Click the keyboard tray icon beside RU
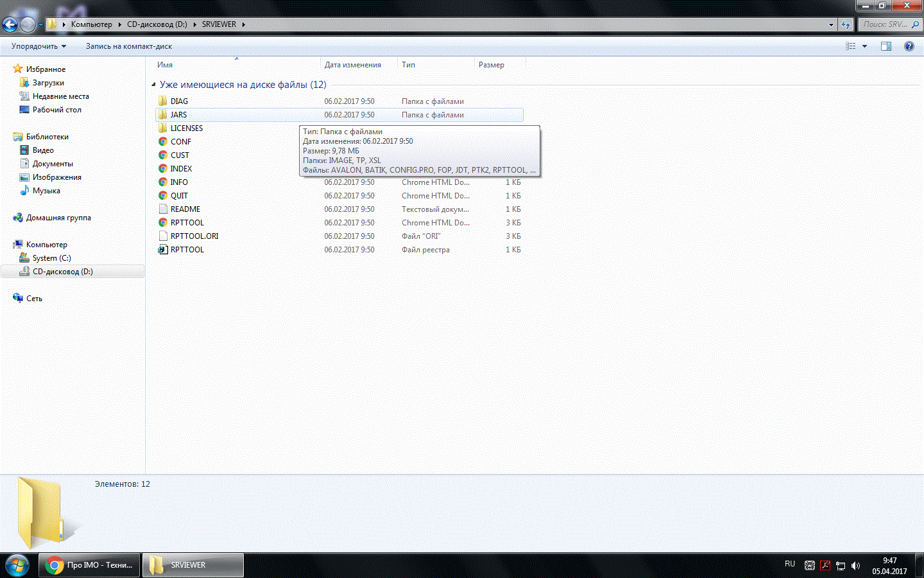Viewport: 924px width, 578px height. (x=810, y=566)
